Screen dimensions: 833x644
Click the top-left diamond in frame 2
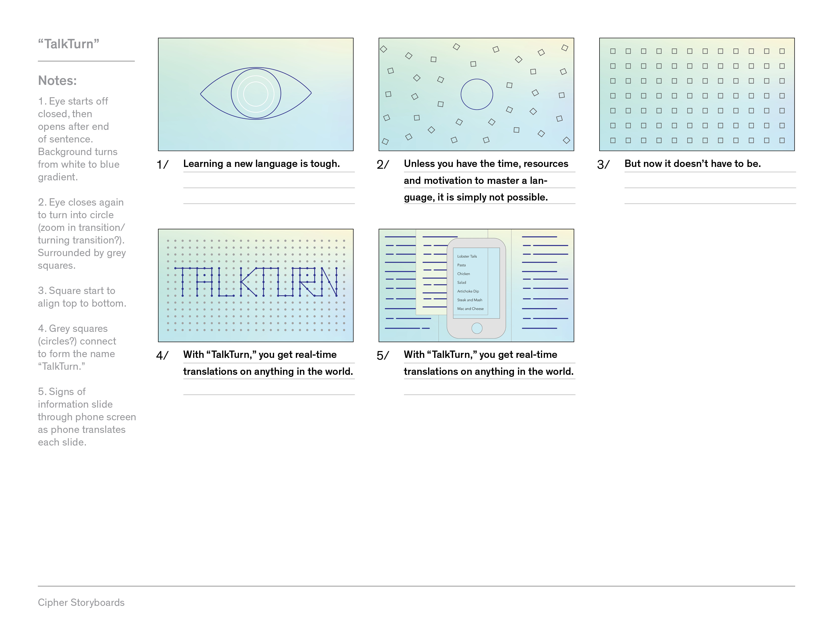click(384, 49)
